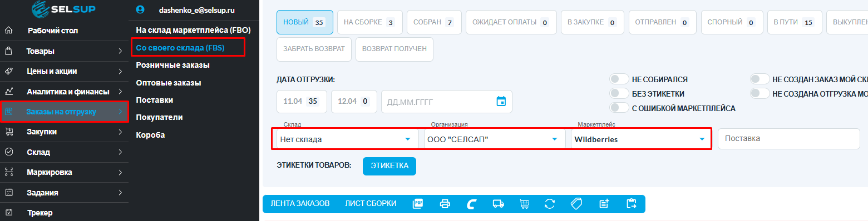
Task: Toggle the НЕ СОЗДАН ЗАКАЗ МОЙ СКЛАД switch
Action: click(x=760, y=79)
